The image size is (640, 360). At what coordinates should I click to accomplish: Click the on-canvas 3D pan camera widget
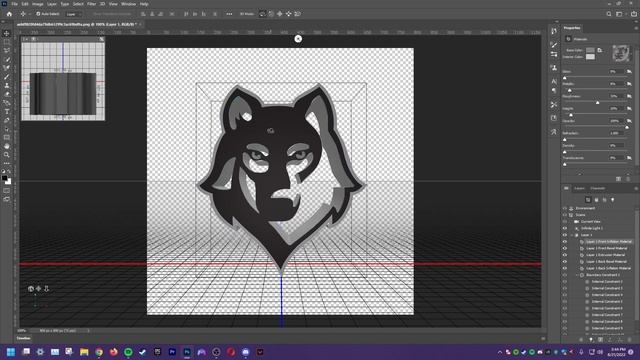pos(38,289)
